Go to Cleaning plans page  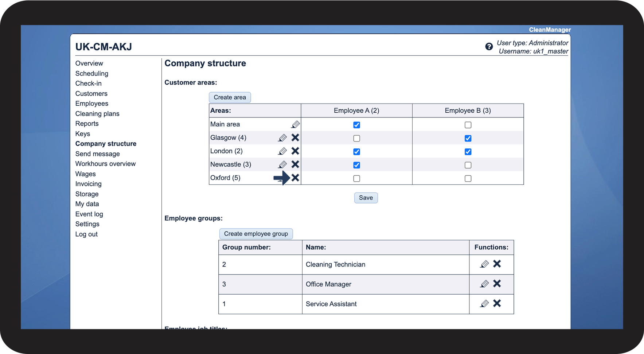(x=97, y=114)
